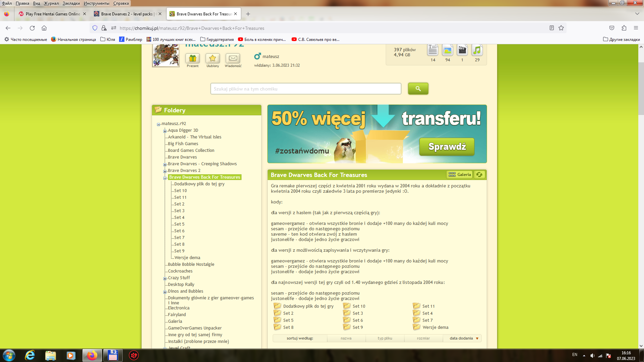Open the Big Fish Games folder in tree
This screenshot has width=644, height=362.
183,143
